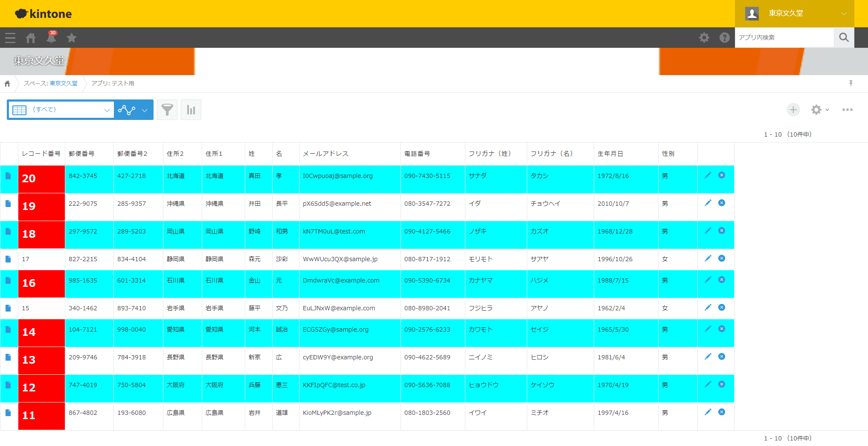Expand the app settings gear dropdown

point(820,110)
